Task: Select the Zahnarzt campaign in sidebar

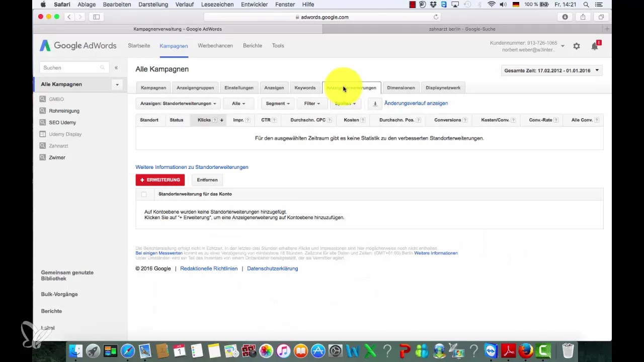Action: [x=58, y=146]
